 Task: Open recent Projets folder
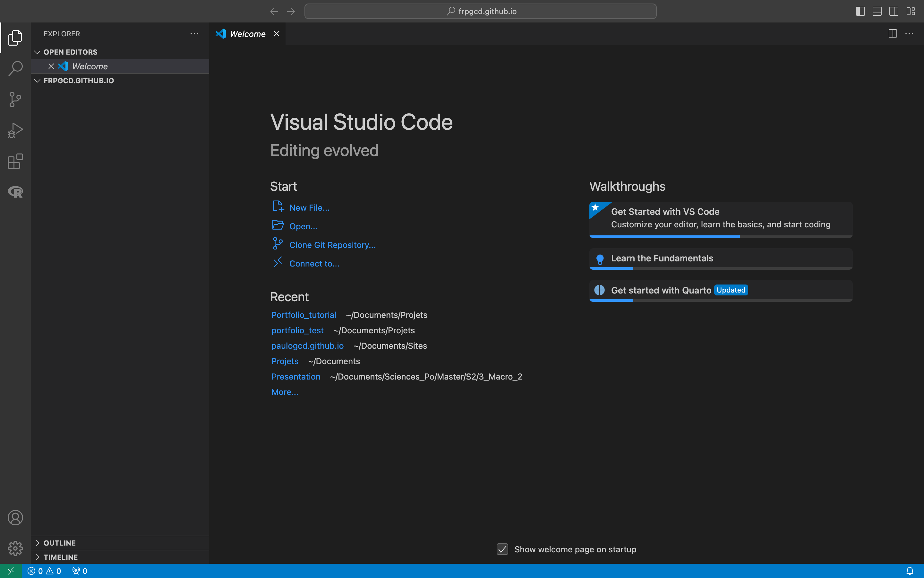click(x=285, y=361)
